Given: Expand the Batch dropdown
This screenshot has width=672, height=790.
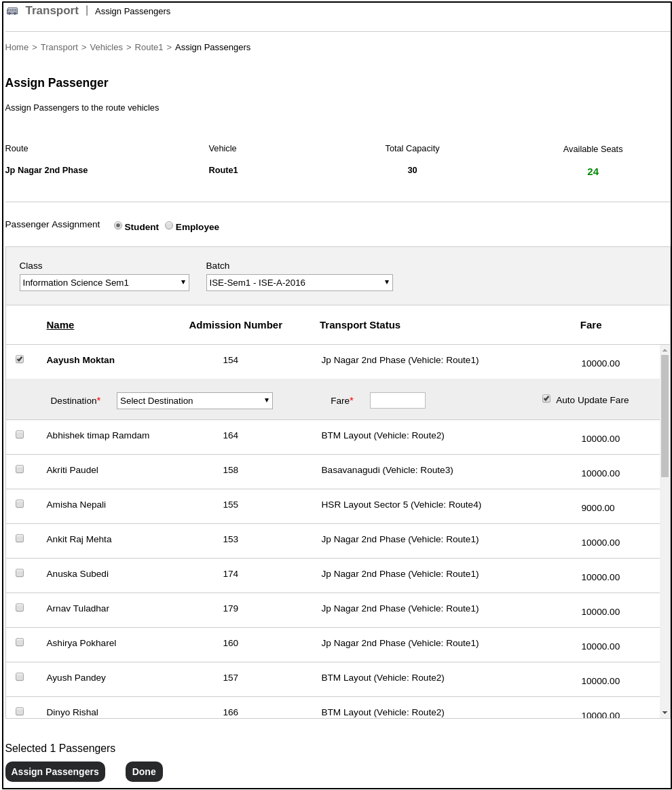Looking at the screenshot, I should pos(299,282).
